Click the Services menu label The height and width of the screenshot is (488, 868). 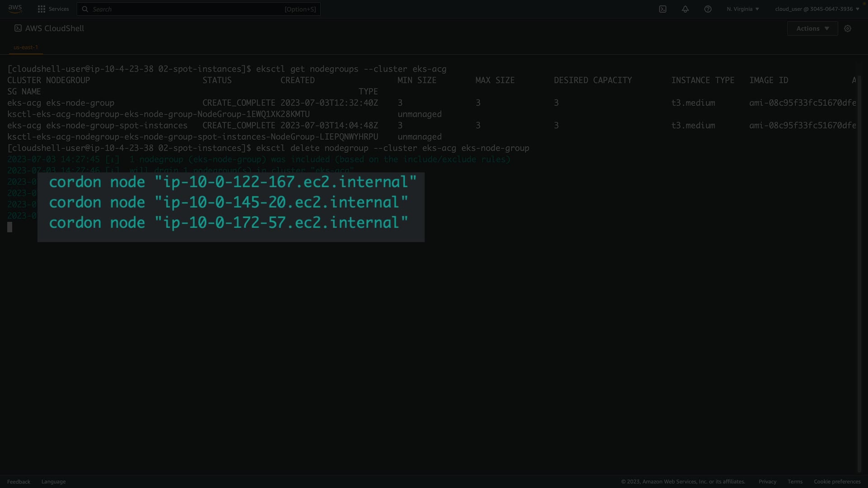point(59,9)
